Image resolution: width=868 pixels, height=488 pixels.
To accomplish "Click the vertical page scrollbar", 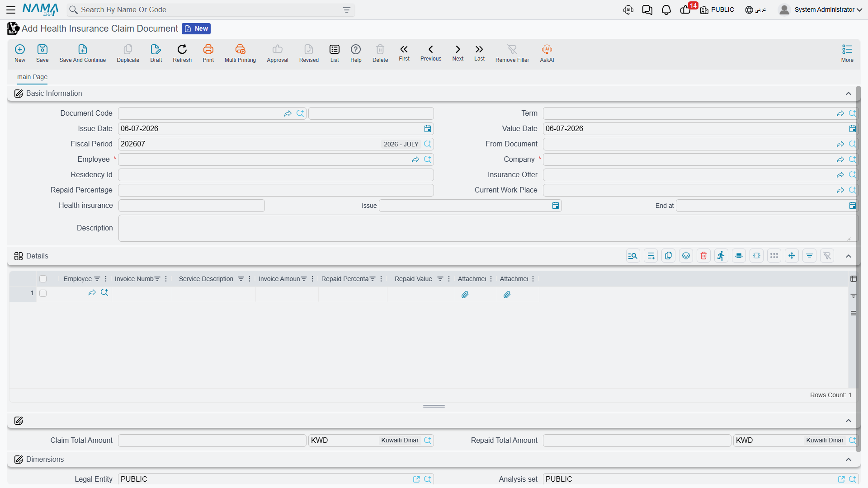I will click(858, 269).
